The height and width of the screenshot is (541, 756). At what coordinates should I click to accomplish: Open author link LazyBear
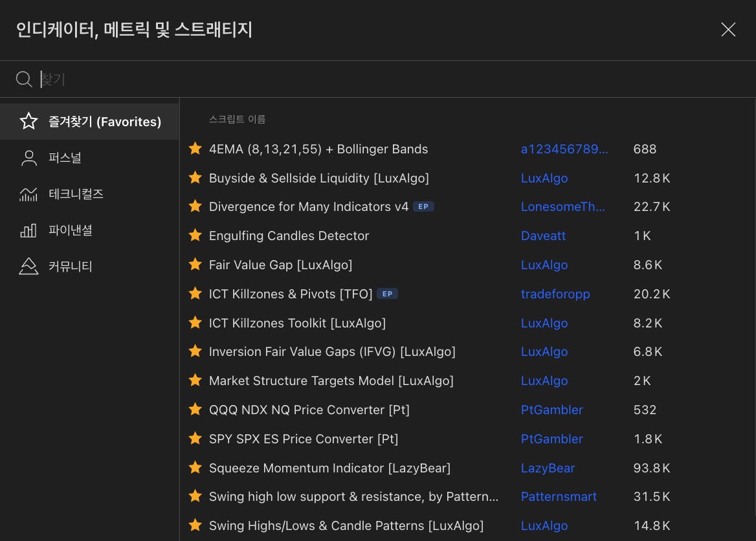[x=548, y=468]
